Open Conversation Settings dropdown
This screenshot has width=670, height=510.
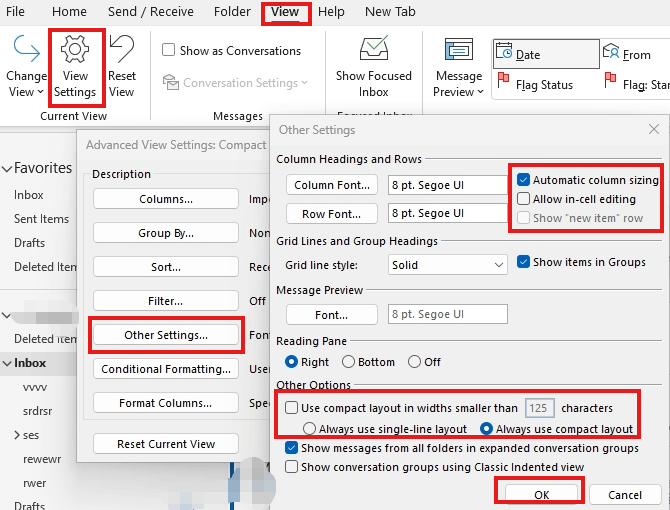[235, 82]
